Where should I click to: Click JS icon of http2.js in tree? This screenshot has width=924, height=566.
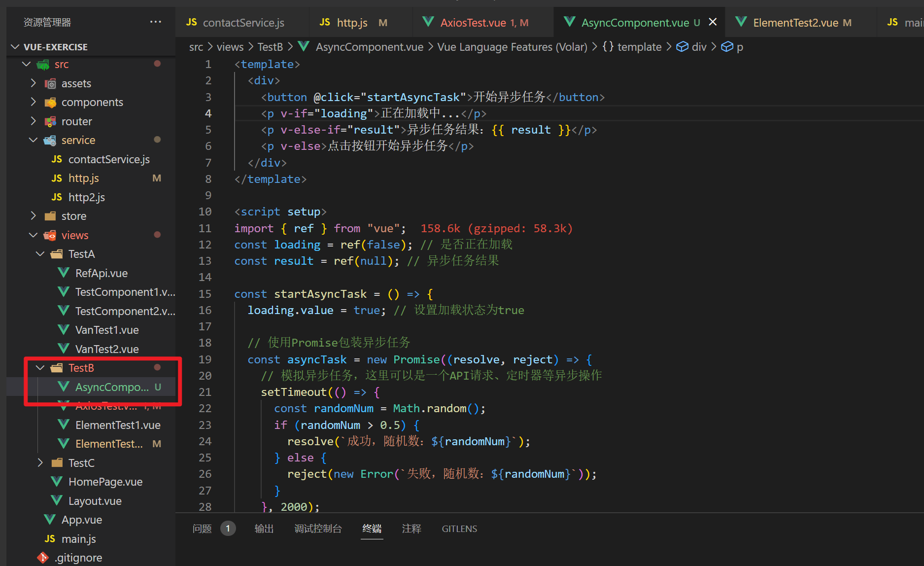[57, 197]
